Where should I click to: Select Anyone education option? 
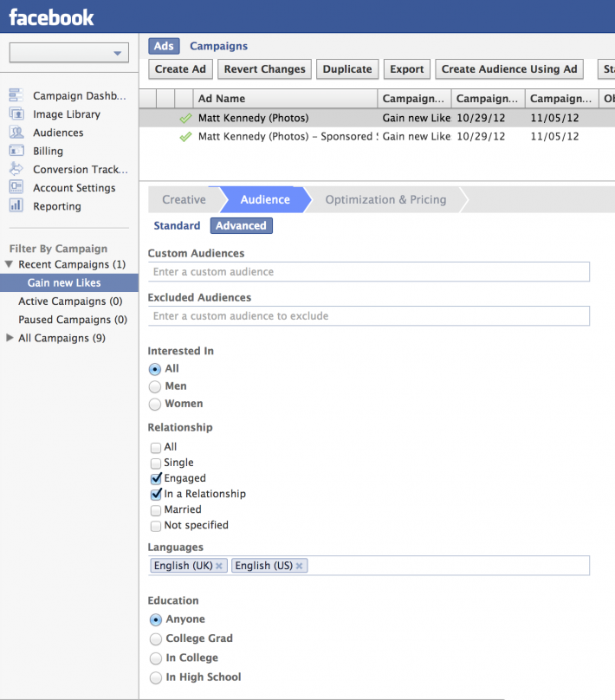(156, 619)
